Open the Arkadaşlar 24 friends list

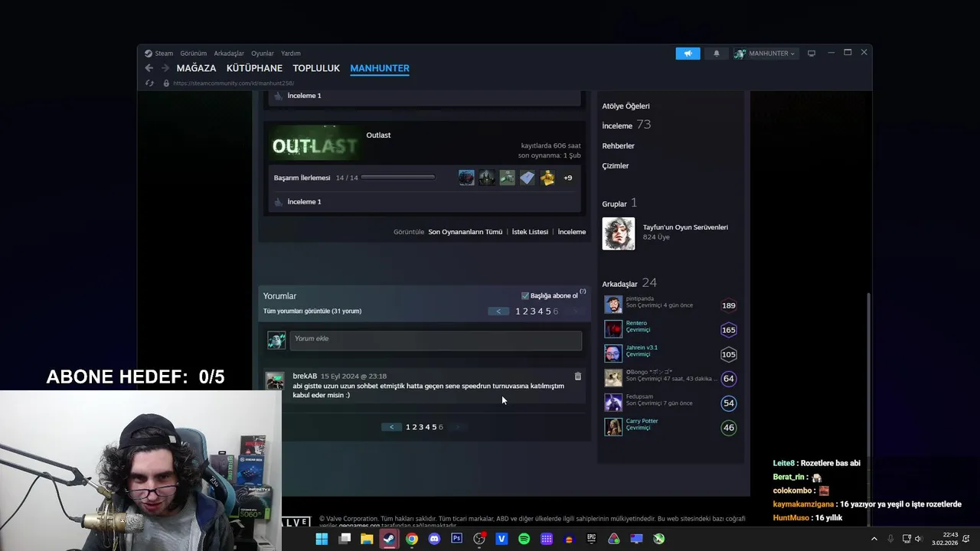pyautogui.click(x=629, y=283)
